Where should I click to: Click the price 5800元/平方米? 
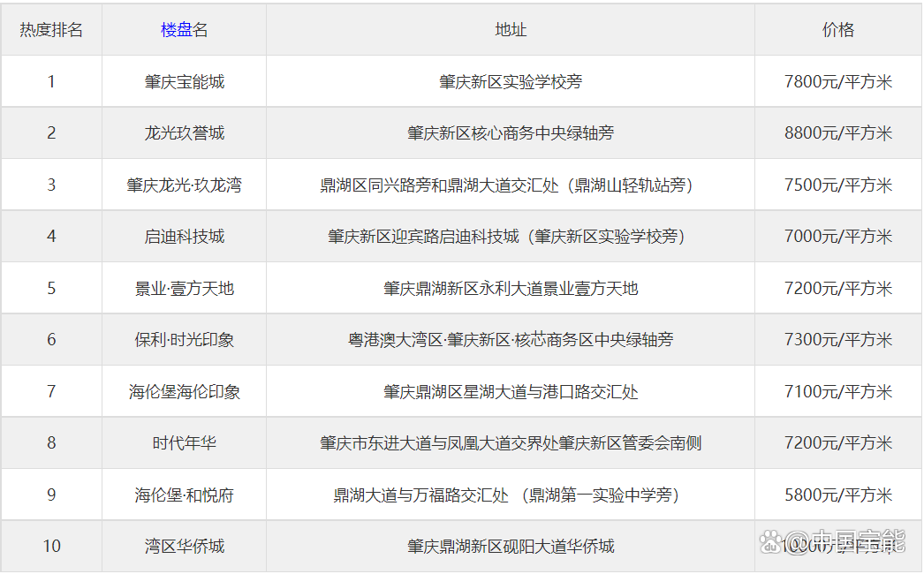point(838,495)
